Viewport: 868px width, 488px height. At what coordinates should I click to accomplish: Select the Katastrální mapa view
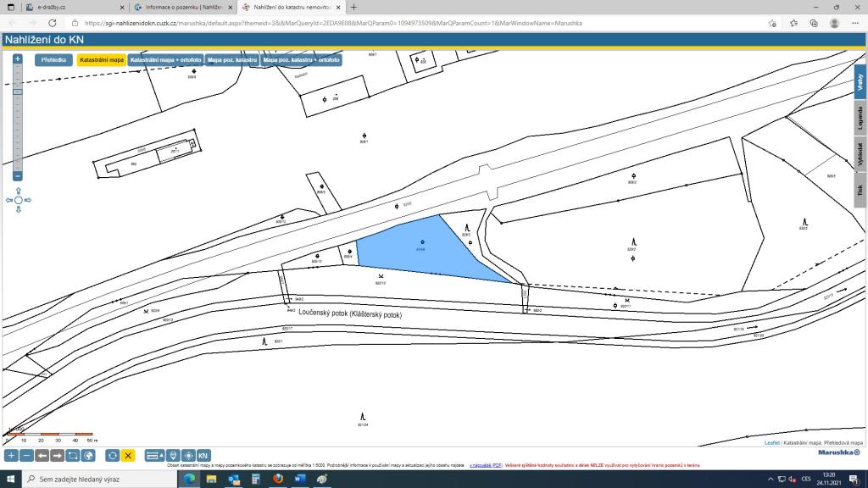click(x=102, y=60)
